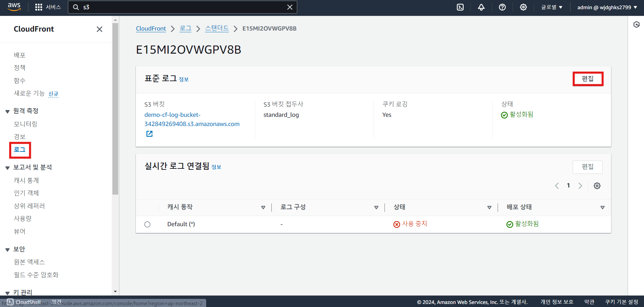Screen dimensions: 644x307
Task: Open the notifications bell
Action: tap(481, 7)
